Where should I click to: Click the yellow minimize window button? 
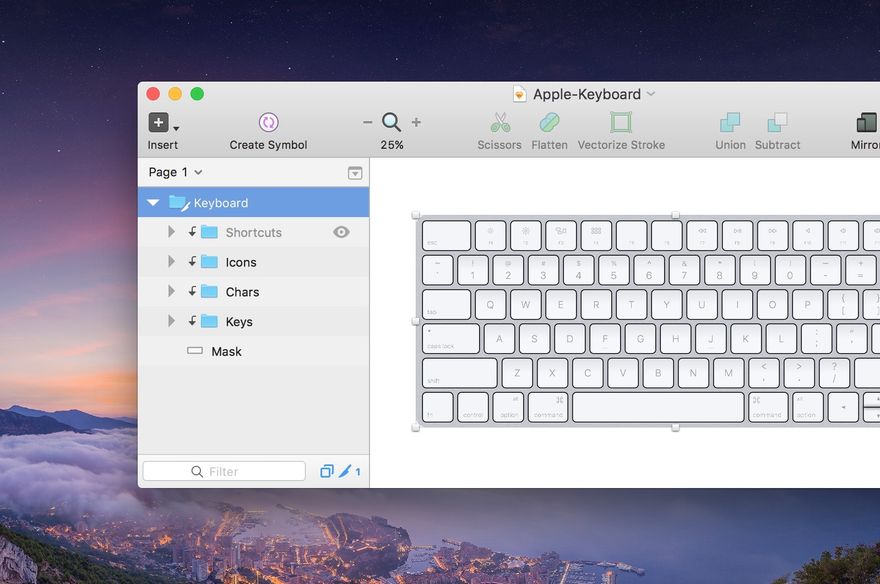[x=175, y=94]
